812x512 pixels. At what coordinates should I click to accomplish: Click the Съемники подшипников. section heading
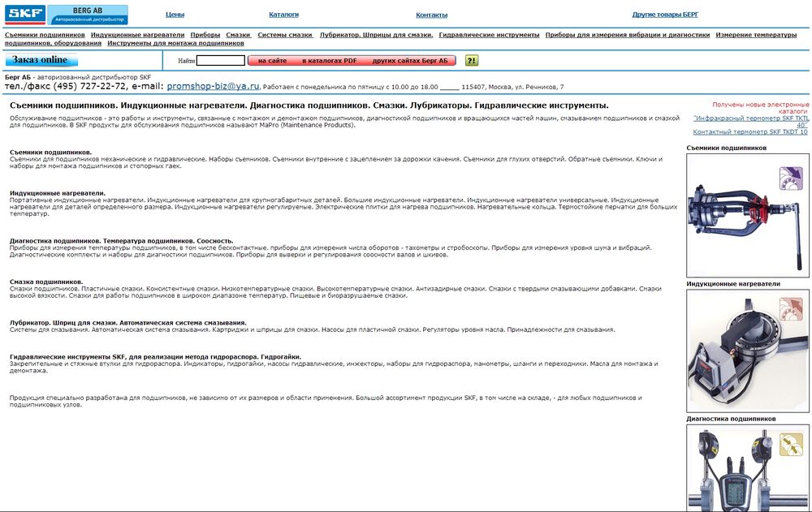tap(50, 153)
